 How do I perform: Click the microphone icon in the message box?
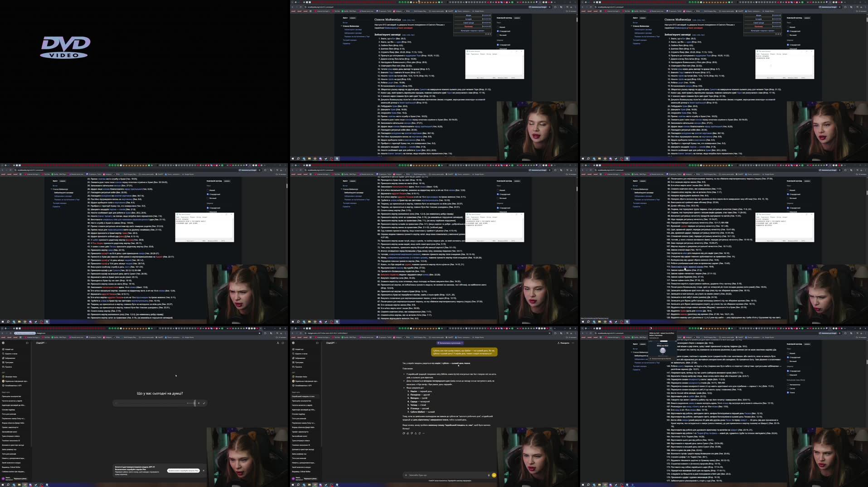[x=489, y=475]
